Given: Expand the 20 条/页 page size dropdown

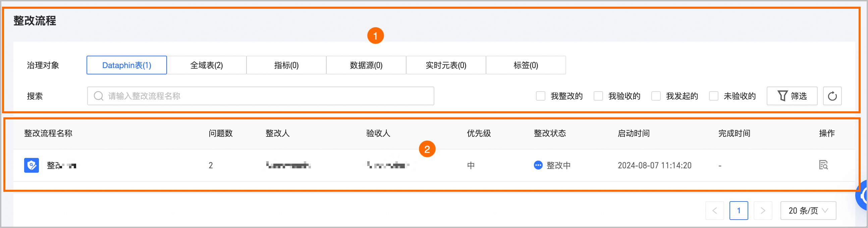Looking at the screenshot, I should 808,211.
